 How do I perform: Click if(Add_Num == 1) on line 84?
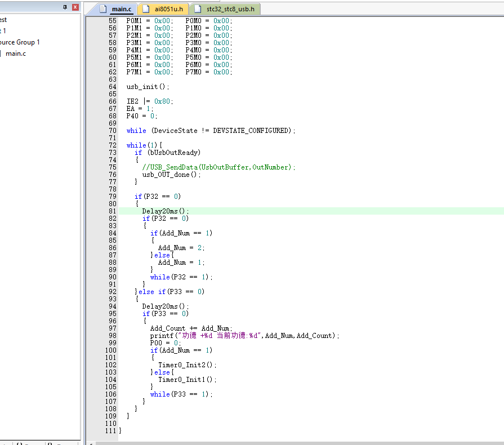181,233
